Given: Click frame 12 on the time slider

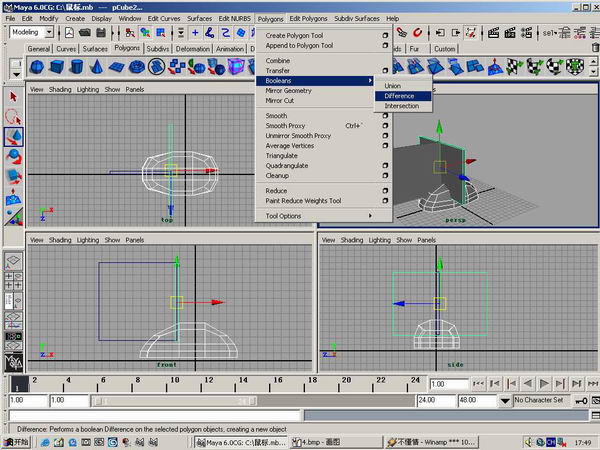Looking at the screenshot, I should (x=209, y=383).
